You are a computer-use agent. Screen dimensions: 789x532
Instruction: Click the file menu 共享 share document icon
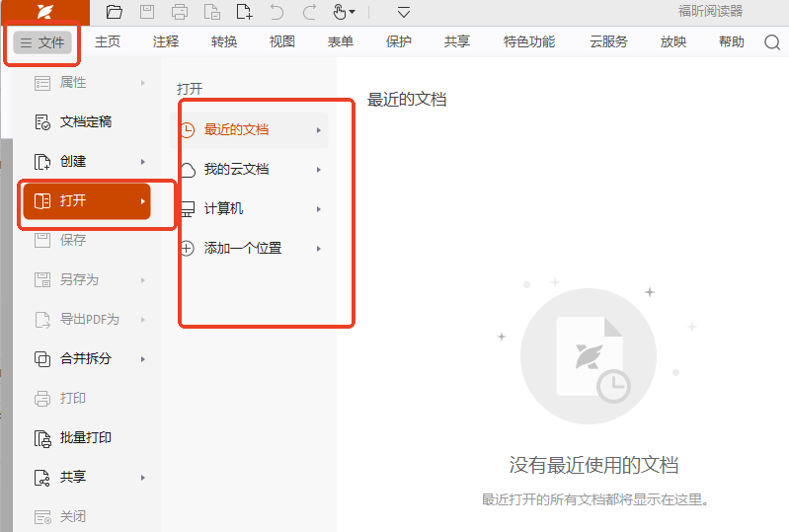42,478
